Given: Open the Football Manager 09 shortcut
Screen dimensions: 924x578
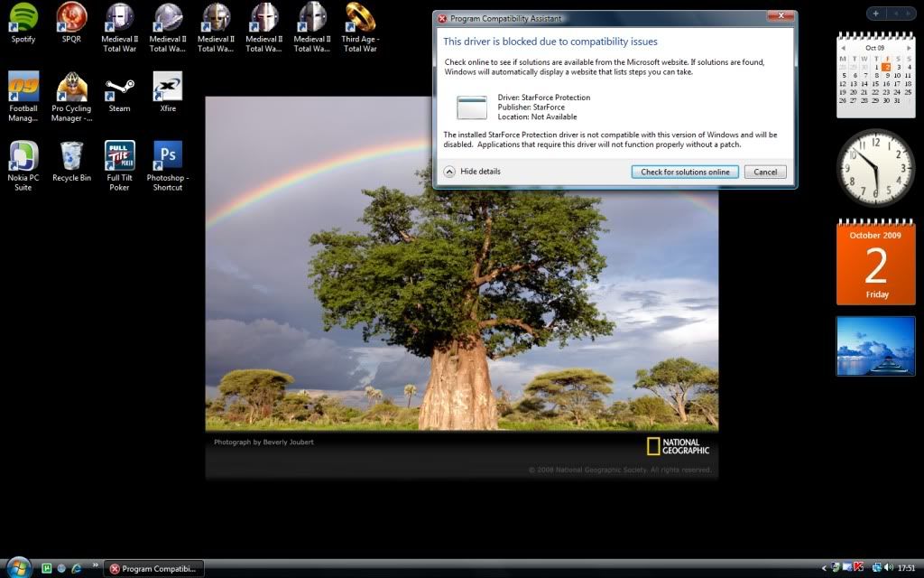Looking at the screenshot, I should (23, 96).
